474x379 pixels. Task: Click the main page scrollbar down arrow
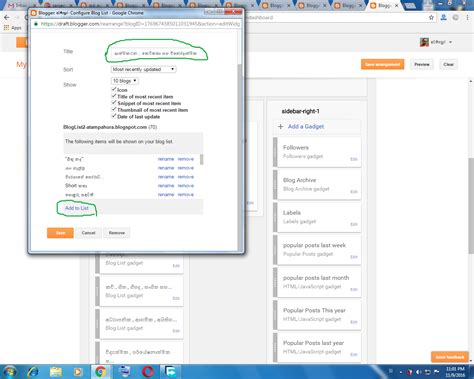[x=471, y=361]
